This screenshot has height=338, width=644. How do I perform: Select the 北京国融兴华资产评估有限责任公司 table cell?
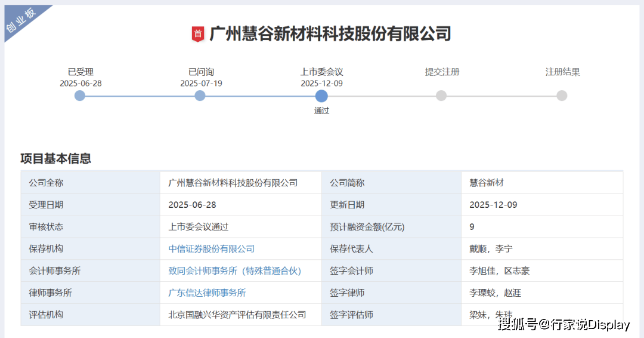(237, 315)
